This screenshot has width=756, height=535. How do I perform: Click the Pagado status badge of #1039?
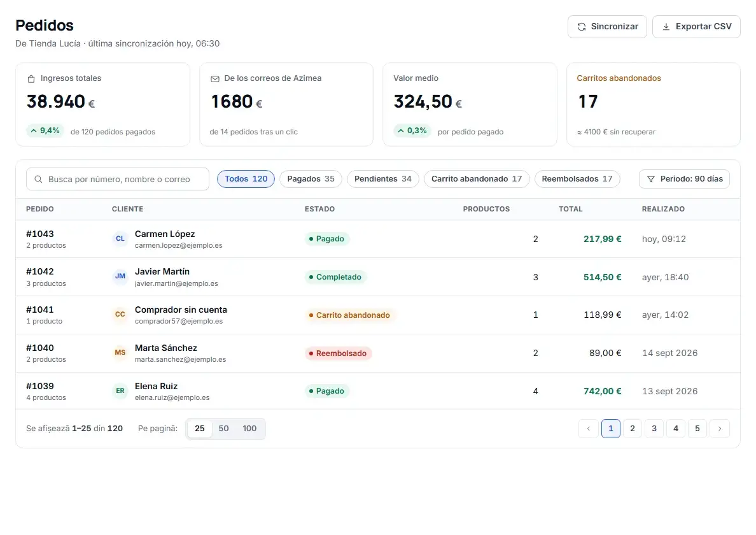(x=327, y=391)
